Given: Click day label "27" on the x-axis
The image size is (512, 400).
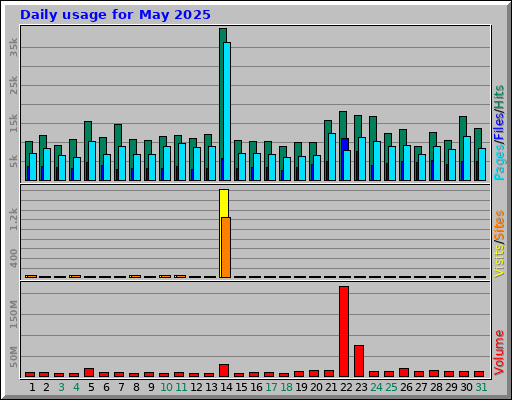Looking at the screenshot, I should (x=421, y=387).
